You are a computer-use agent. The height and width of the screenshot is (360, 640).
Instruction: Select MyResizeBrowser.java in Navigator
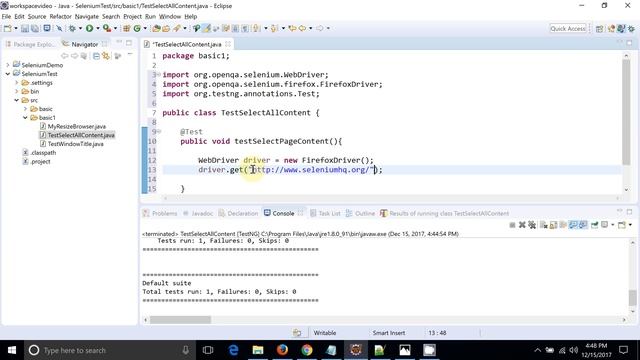73,127
